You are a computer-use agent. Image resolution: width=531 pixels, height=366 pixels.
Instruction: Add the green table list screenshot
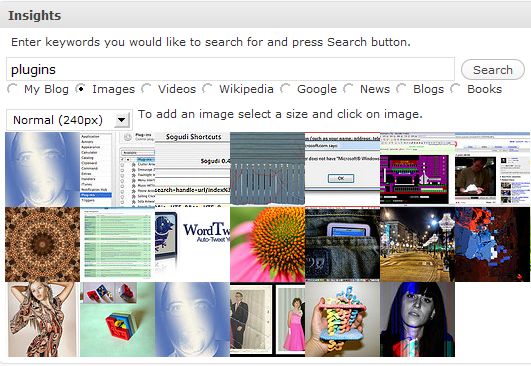click(117, 244)
